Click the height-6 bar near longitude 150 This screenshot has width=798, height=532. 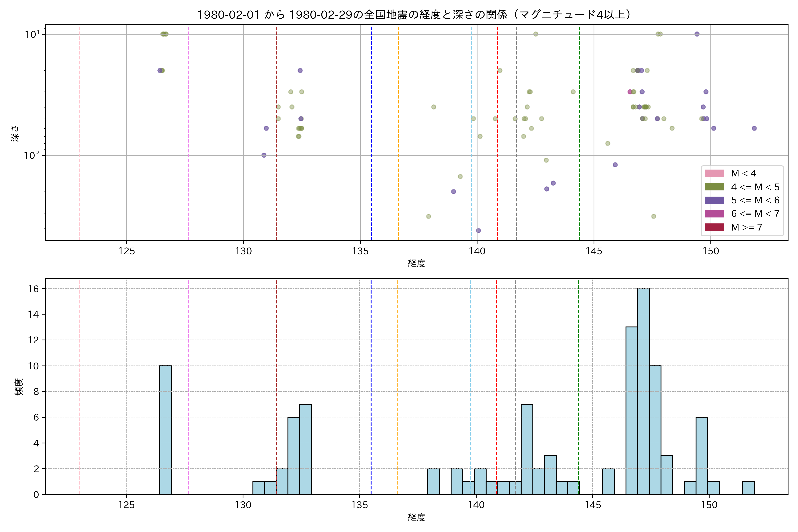pyautogui.click(x=702, y=455)
